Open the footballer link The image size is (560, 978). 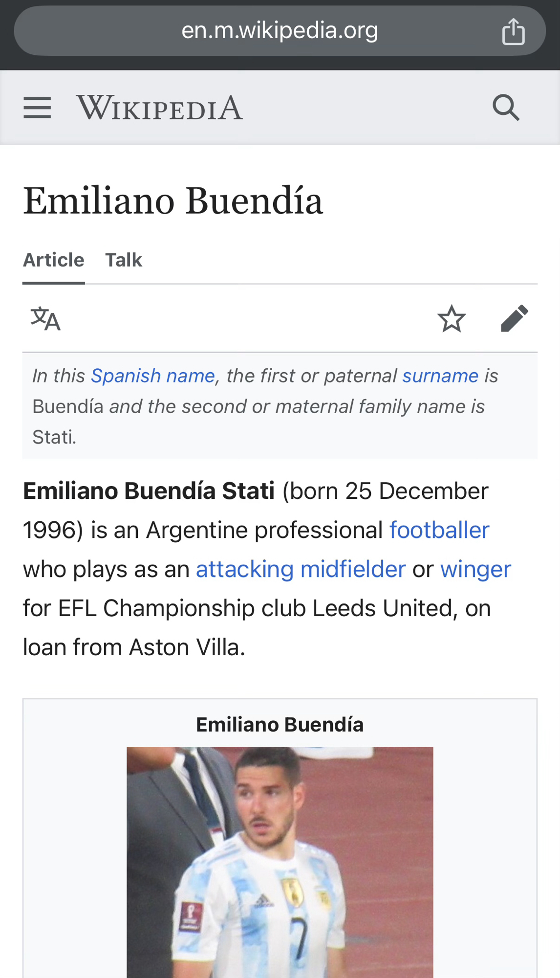439,530
